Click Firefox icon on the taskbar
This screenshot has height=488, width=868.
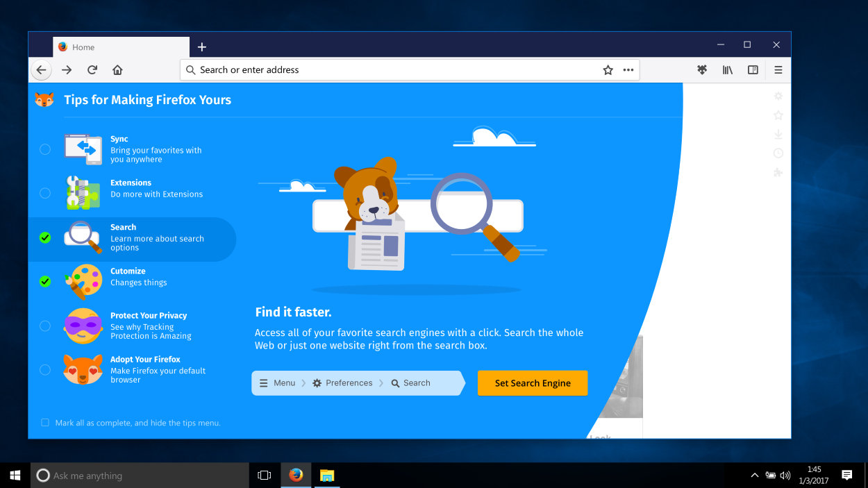pyautogui.click(x=297, y=476)
